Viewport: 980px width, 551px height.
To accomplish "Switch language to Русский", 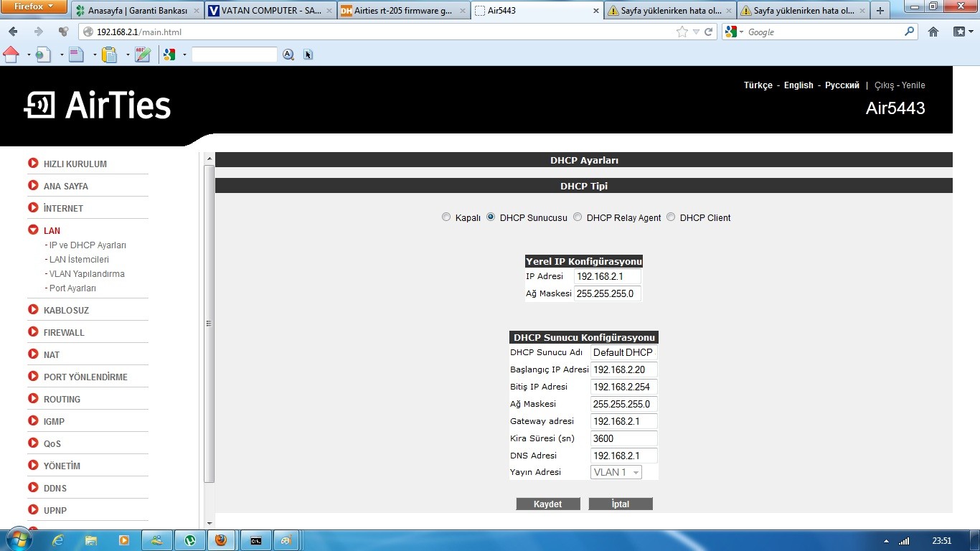I will coord(842,85).
